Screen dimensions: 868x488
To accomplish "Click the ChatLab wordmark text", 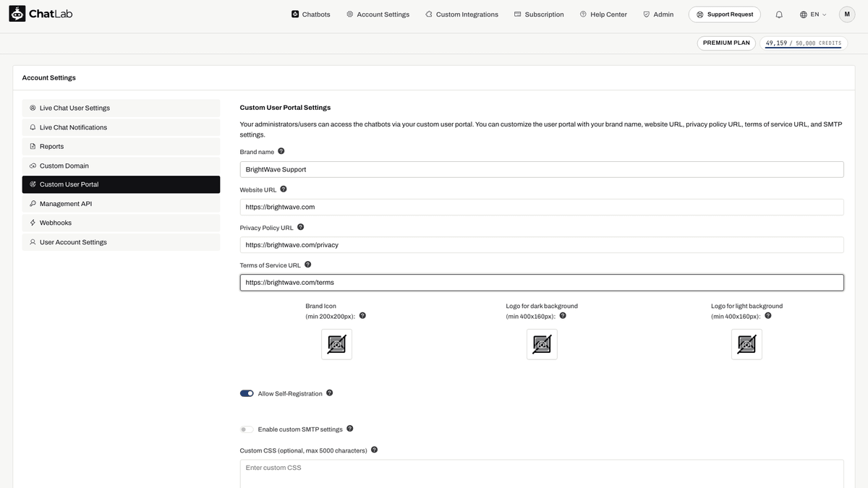I will coord(51,14).
